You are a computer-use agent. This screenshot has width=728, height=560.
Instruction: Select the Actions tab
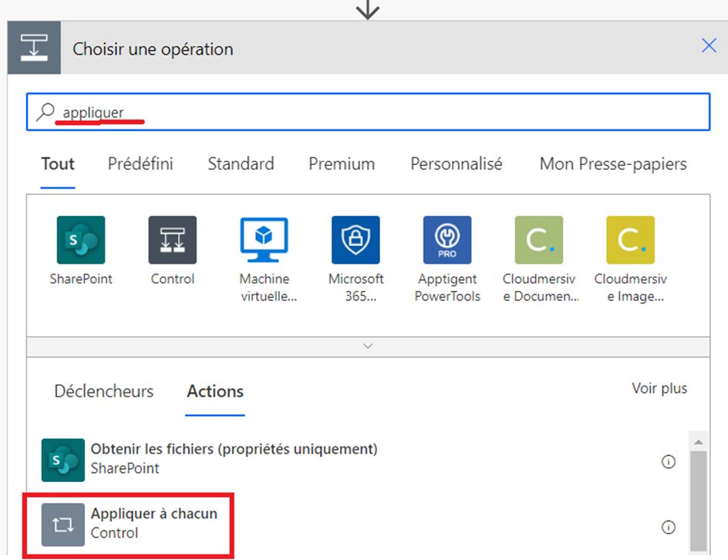[215, 391]
